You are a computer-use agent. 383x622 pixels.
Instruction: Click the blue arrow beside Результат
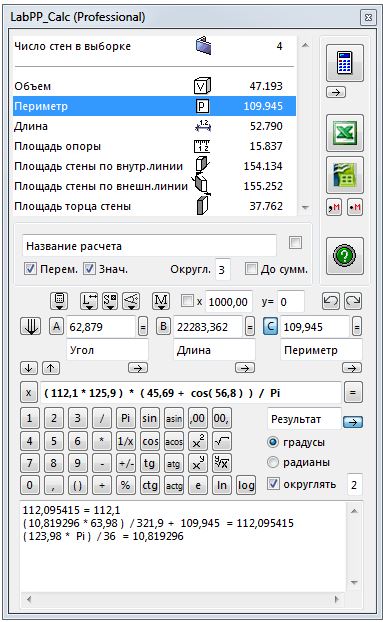pyautogui.click(x=353, y=422)
